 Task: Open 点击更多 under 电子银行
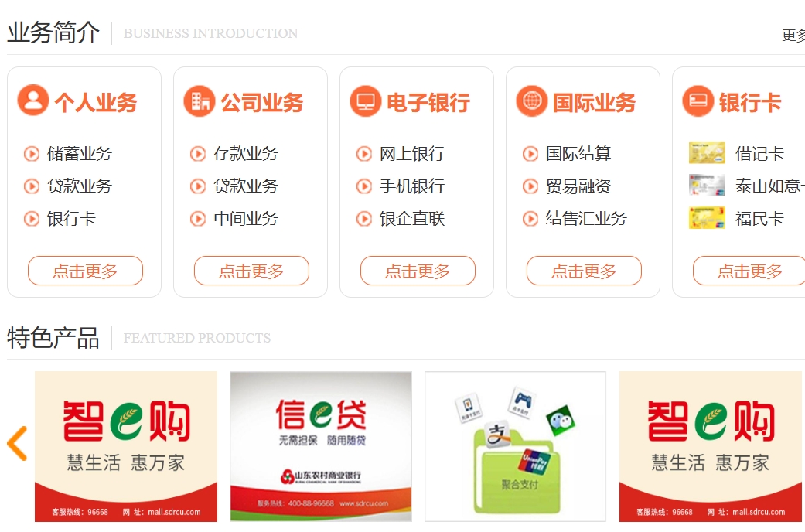point(418,271)
